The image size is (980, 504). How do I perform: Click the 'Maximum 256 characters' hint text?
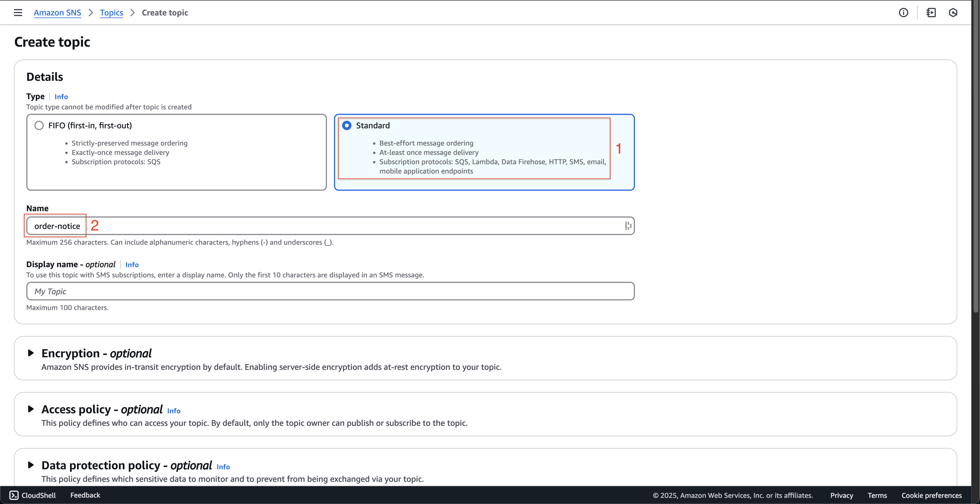coord(180,242)
